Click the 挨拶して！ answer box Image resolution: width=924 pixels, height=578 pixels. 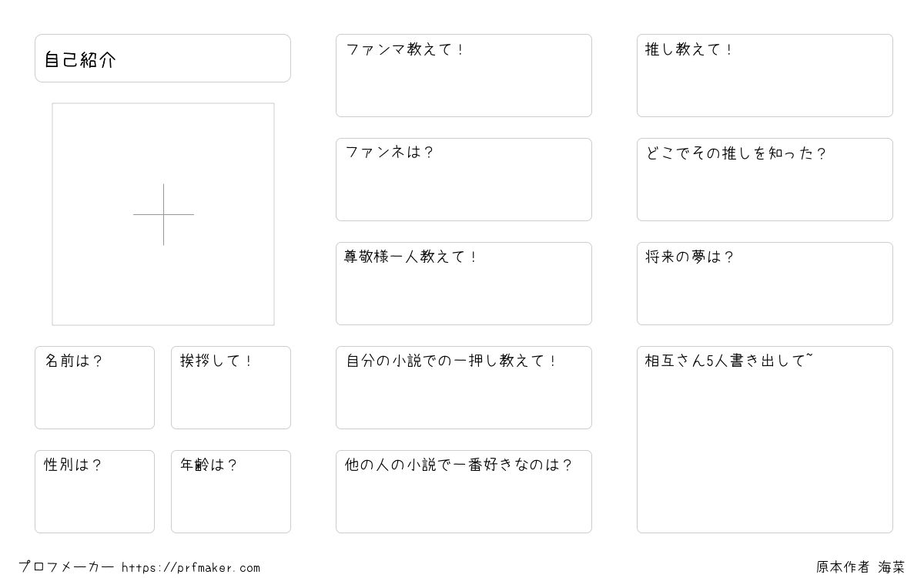pyautogui.click(x=231, y=388)
